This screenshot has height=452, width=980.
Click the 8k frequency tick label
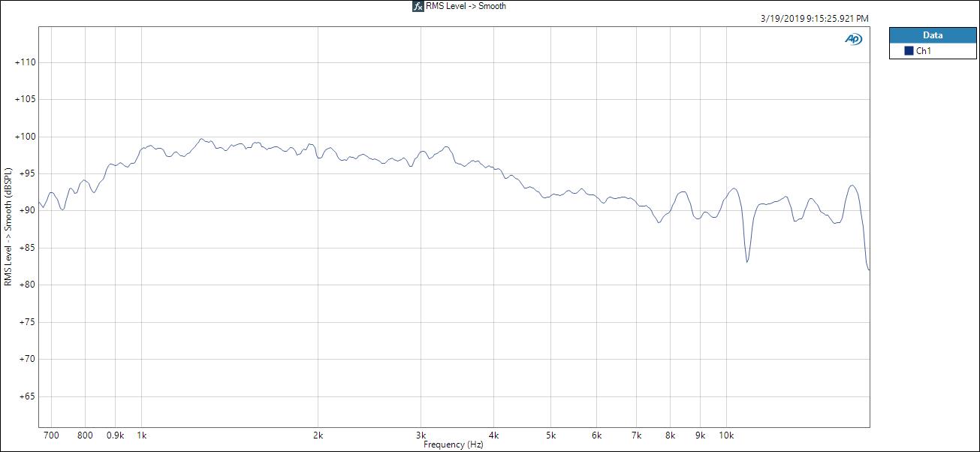(x=670, y=435)
